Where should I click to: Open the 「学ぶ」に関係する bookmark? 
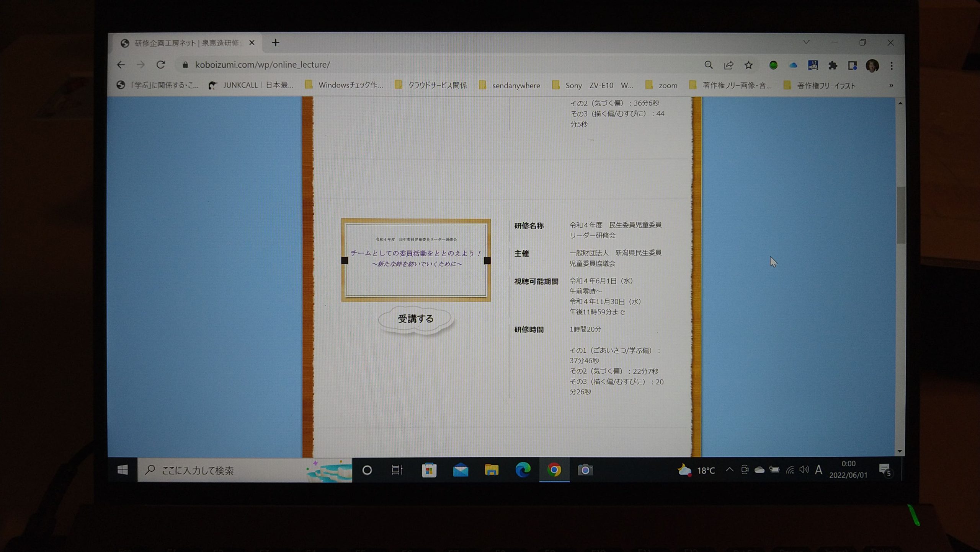(157, 85)
